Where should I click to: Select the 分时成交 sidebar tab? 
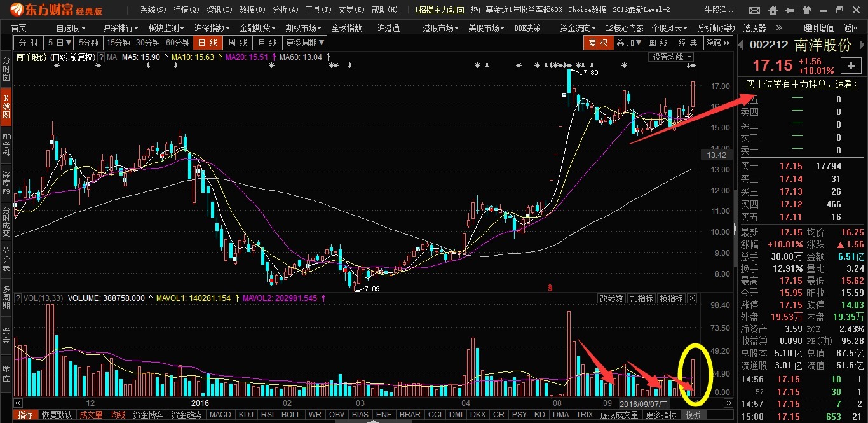(x=6, y=219)
